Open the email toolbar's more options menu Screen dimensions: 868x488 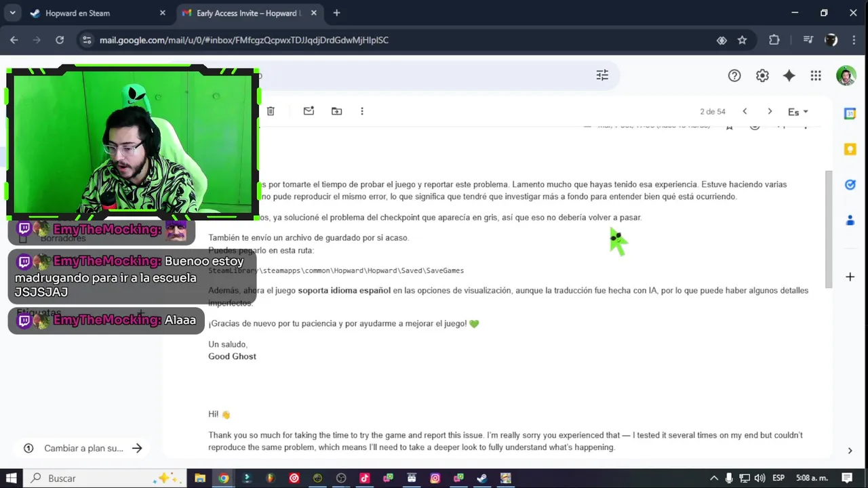[362, 111]
